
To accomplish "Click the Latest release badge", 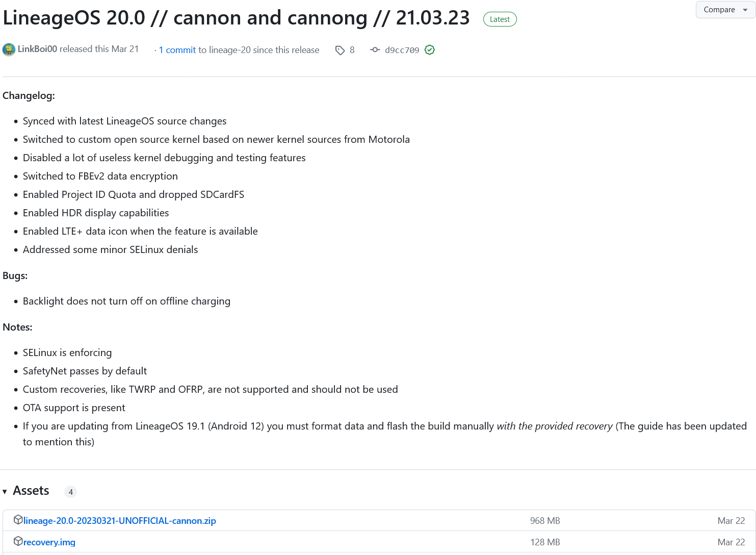I will [x=500, y=19].
